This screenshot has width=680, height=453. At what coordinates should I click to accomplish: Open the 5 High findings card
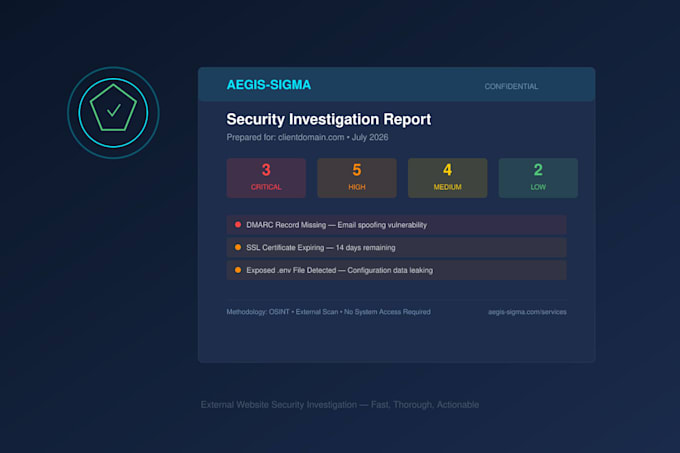click(357, 178)
